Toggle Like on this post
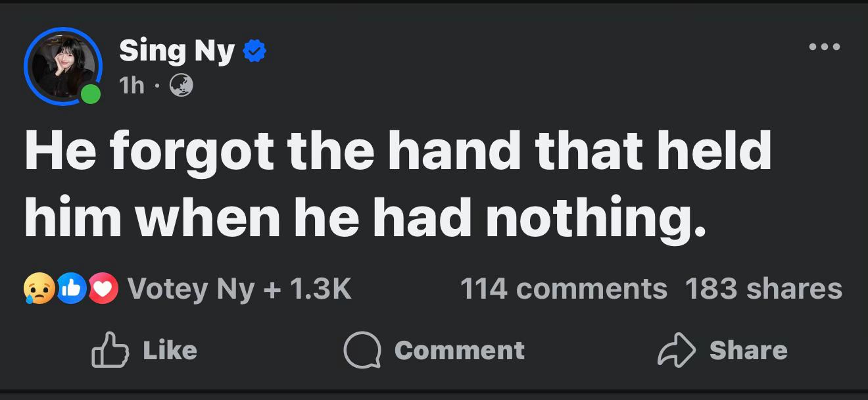 coord(144,350)
